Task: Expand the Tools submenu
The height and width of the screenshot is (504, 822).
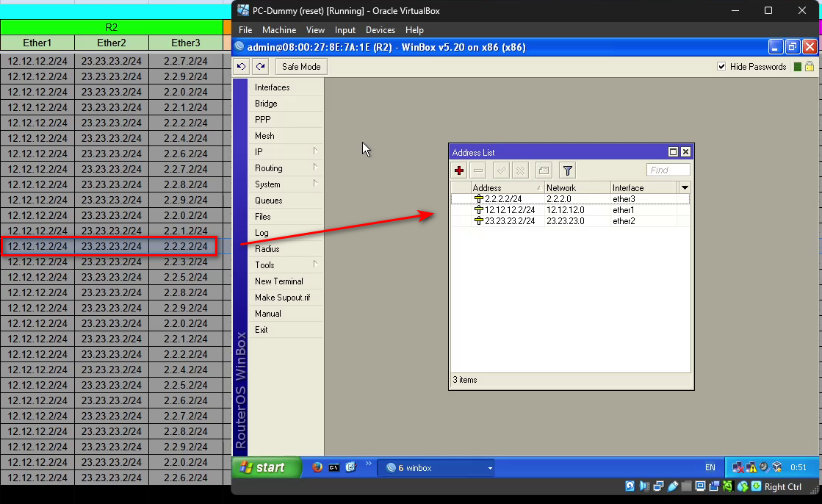Action: click(315, 264)
